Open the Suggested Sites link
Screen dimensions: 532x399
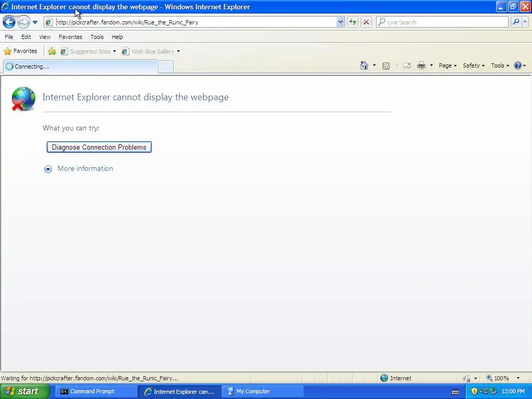point(88,51)
